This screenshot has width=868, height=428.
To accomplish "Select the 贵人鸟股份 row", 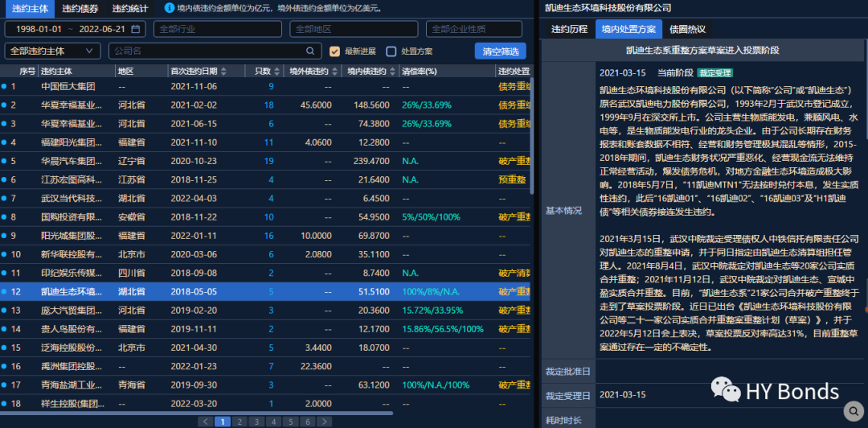I will pos(266,329).
